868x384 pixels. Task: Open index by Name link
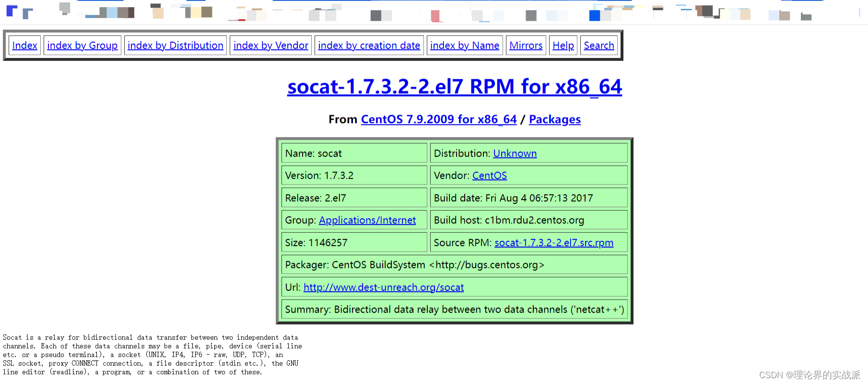point(465,46)
